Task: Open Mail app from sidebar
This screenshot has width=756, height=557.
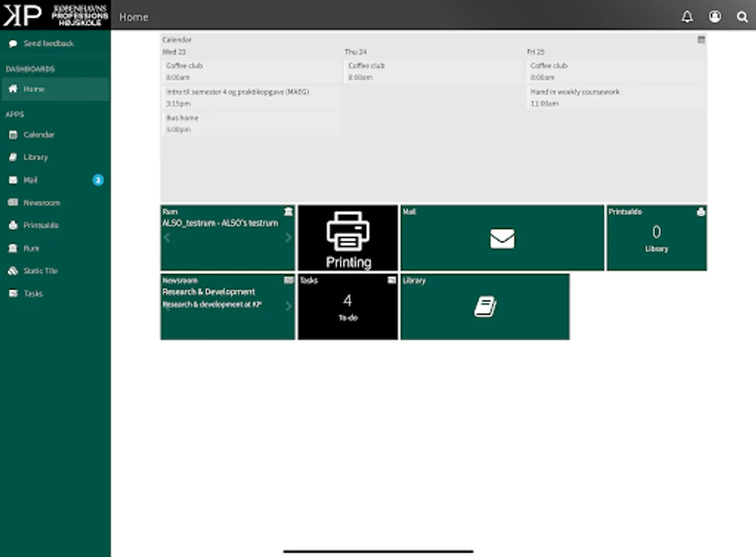Action: click(55, 180)
